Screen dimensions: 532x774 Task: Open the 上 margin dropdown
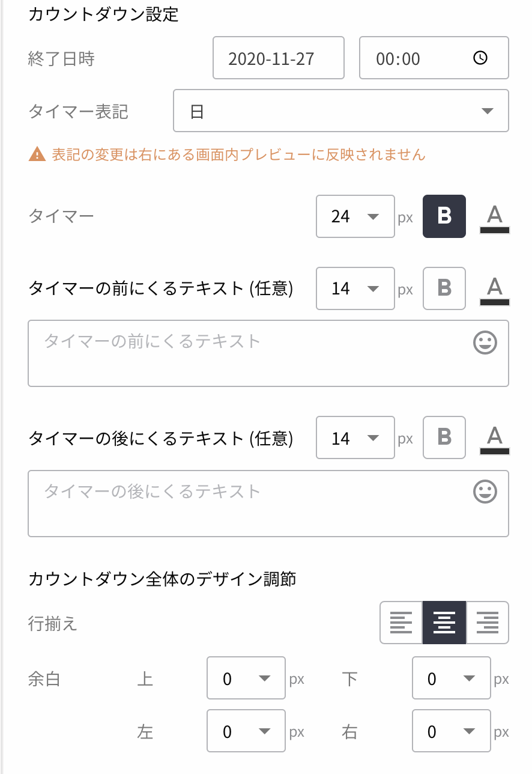(246, 678)
